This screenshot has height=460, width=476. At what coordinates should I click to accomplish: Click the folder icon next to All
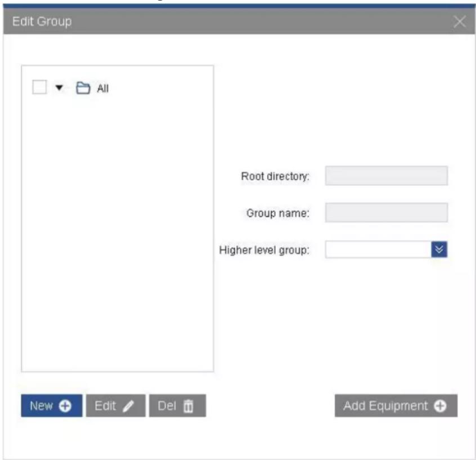point(83,88)
